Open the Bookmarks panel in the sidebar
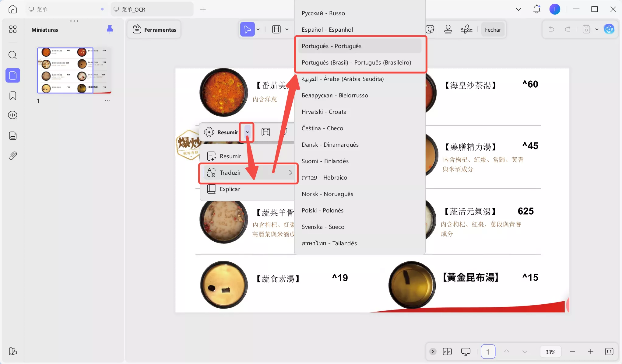The image size is (622, 364). [x=12, y=95]
